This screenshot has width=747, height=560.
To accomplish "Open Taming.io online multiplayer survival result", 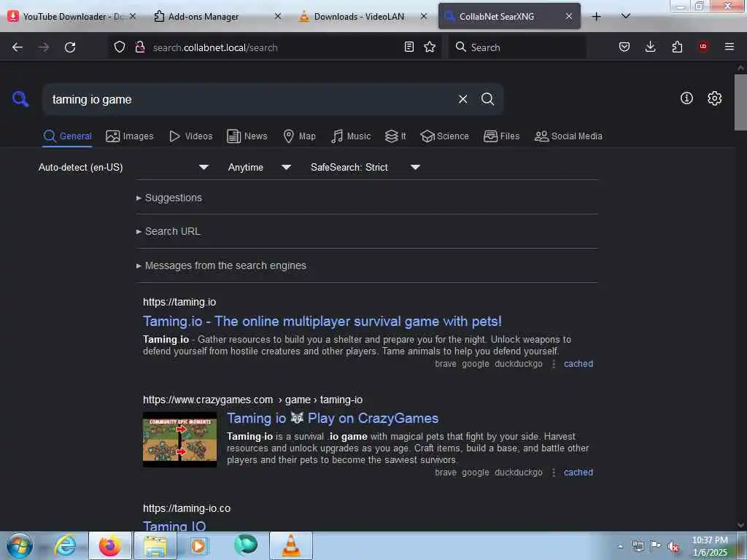I will 322,322.
